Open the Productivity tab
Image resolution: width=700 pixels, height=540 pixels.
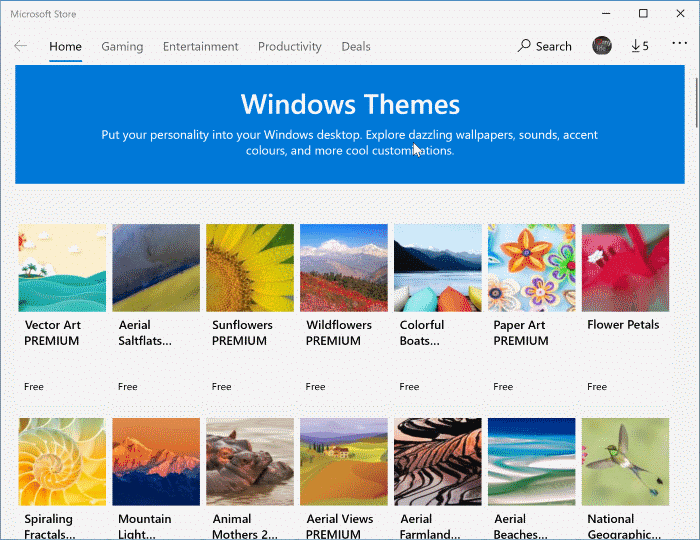[x=290, y=46]
